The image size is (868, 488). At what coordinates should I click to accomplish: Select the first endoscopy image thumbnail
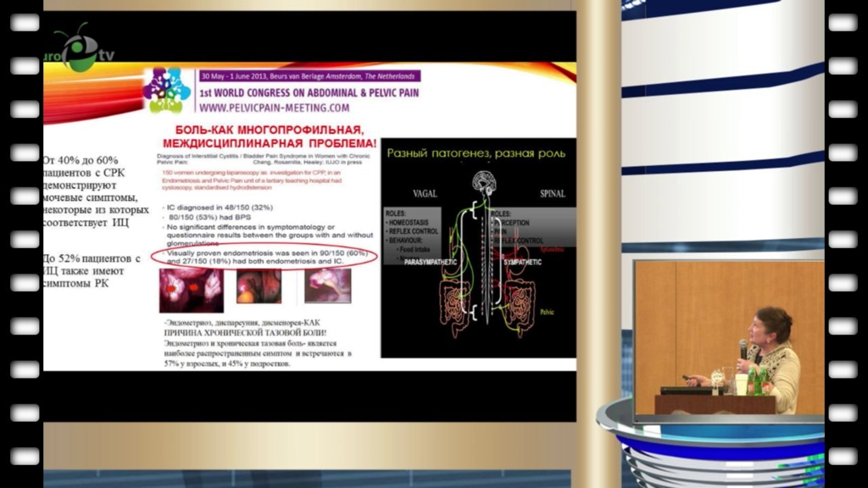191,291
